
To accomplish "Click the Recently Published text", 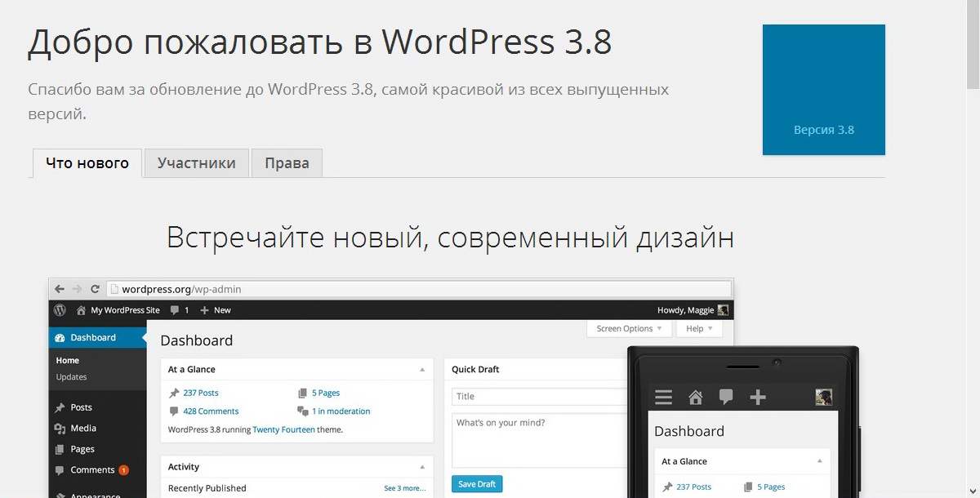I will coord(207,488).
